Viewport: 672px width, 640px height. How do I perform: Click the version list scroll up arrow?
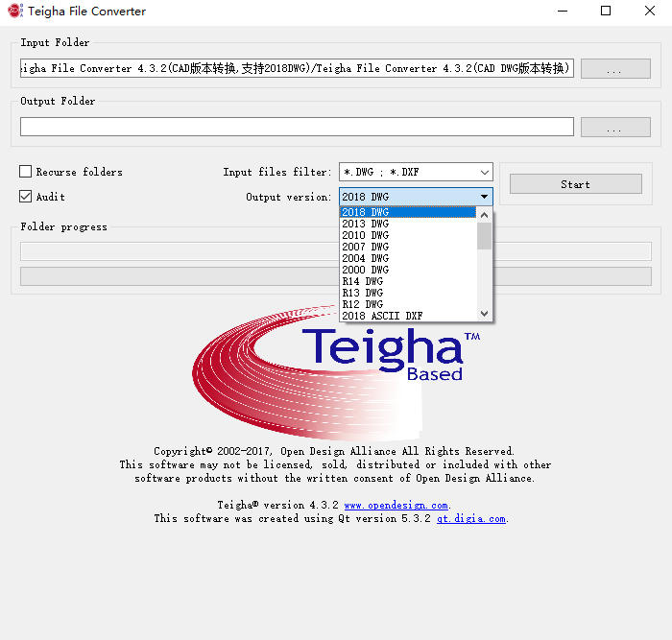coord(484,215)
